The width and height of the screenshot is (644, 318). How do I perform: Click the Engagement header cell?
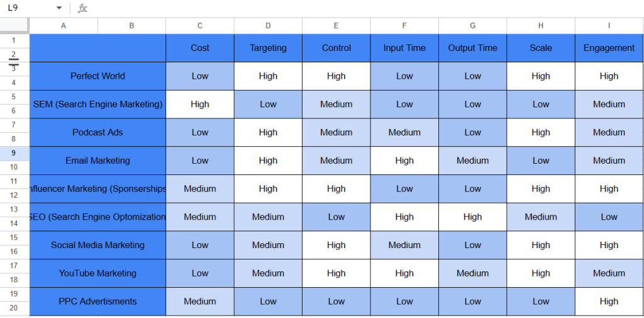tap(609, 48)
